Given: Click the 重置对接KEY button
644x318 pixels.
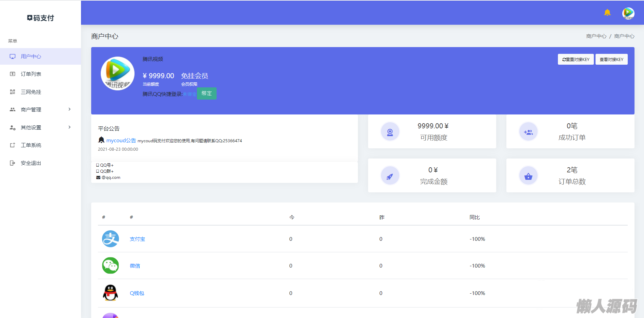Looking at the screenshot, I should 576,59.
